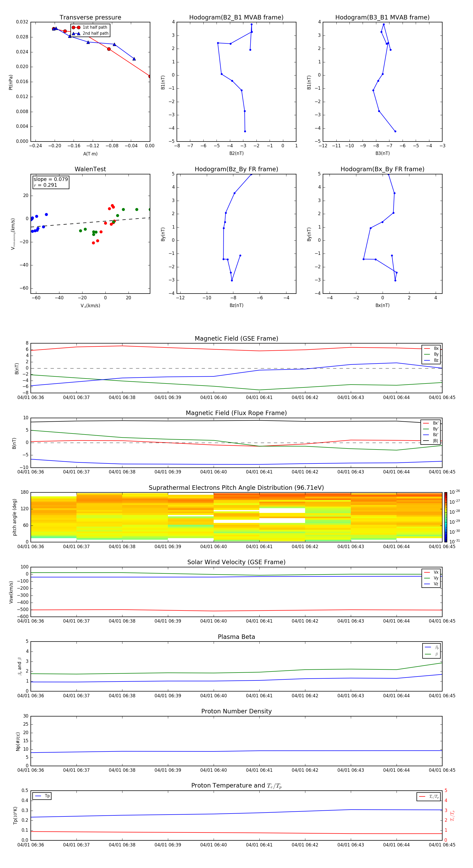
Task: Click the "Hodogram(Bx_By FR frame)" title
Action: tap(382, 169)
